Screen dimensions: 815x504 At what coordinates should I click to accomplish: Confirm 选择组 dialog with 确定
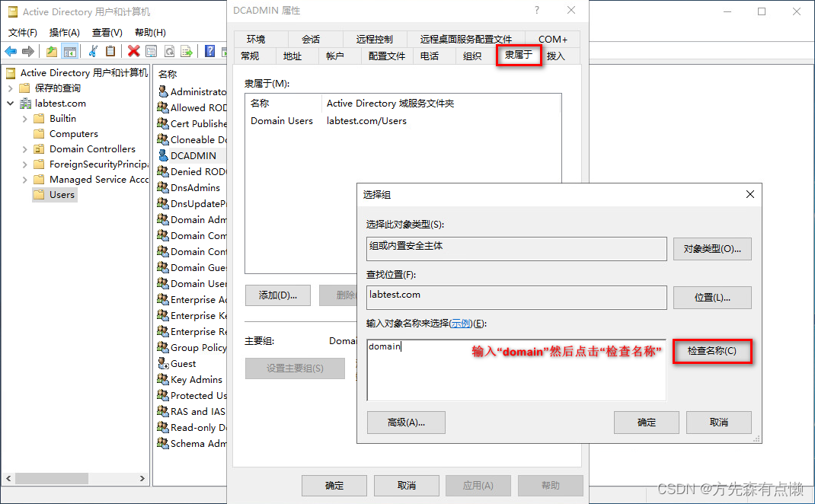646,423
